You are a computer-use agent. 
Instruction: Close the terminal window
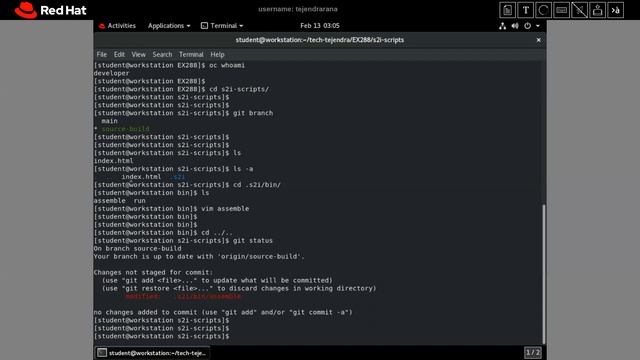pyautogui.click(x=538, y=40)
